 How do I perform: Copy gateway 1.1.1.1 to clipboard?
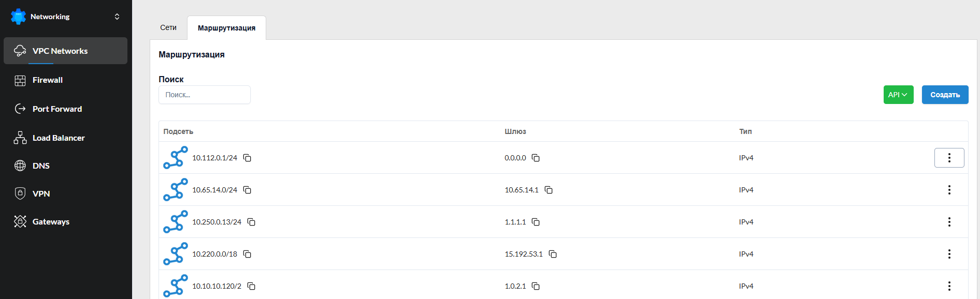536,222
